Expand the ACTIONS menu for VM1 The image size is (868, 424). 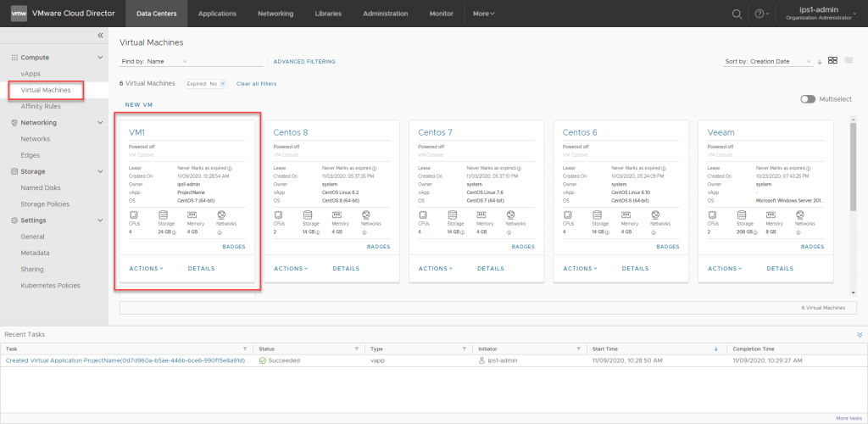point(146,269)
